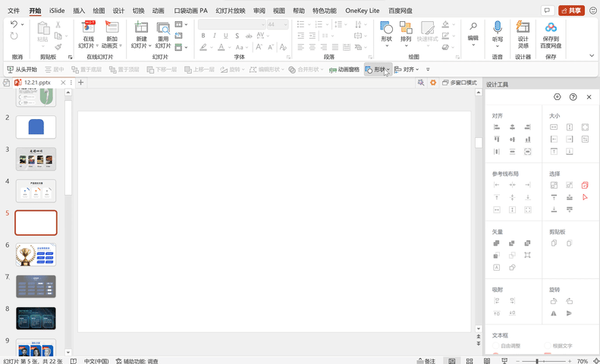Expand 对齐 dropdown in quick toolbar
This screenshot has height=364, width=600.
coord(417,70)
